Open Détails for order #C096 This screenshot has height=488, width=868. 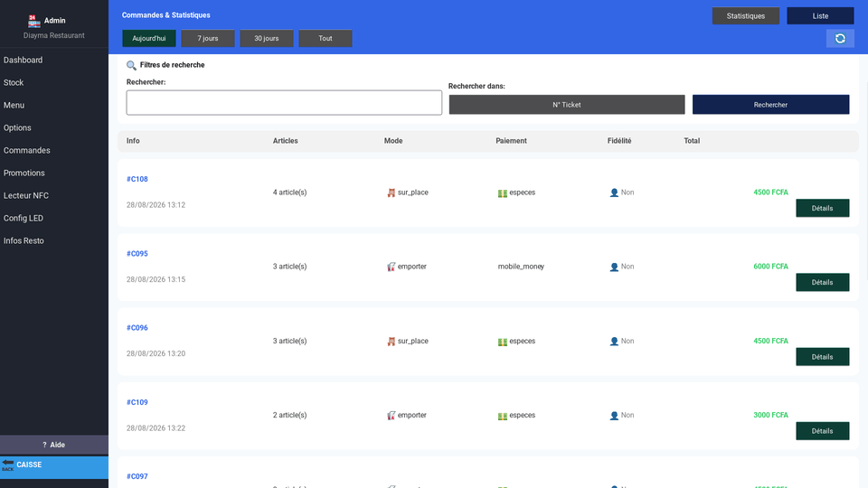[x=822, y=357]
